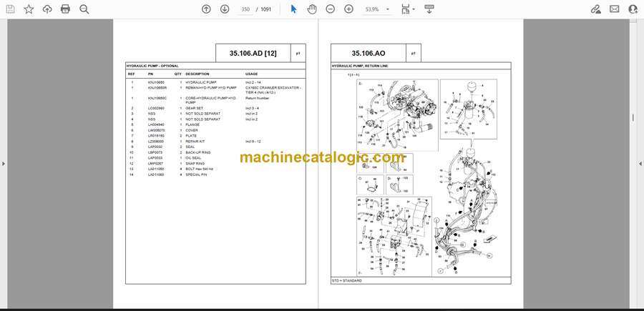The width and height of the screenshot is (644, 311).
Task: Bookmark the document with the star icon
Action: (29, 9)
